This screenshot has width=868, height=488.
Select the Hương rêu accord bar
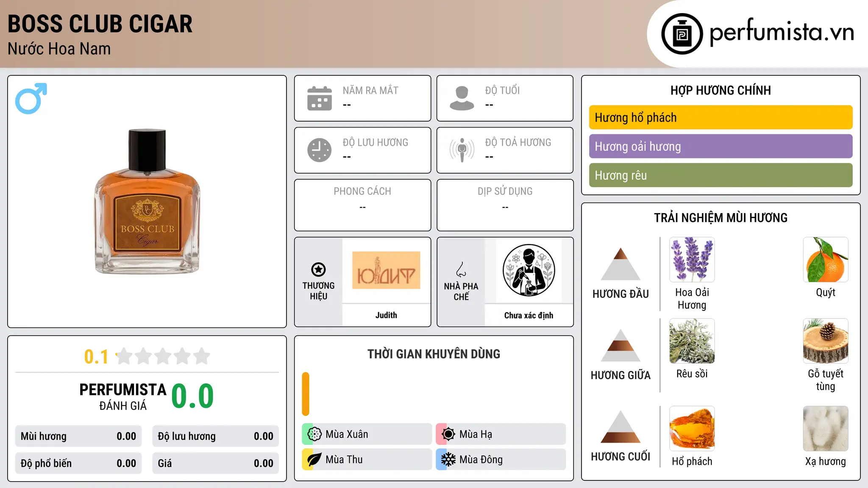pos(721,175)
